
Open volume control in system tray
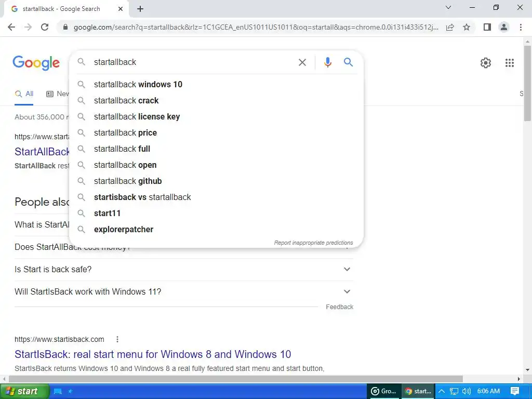pos(467,391)
